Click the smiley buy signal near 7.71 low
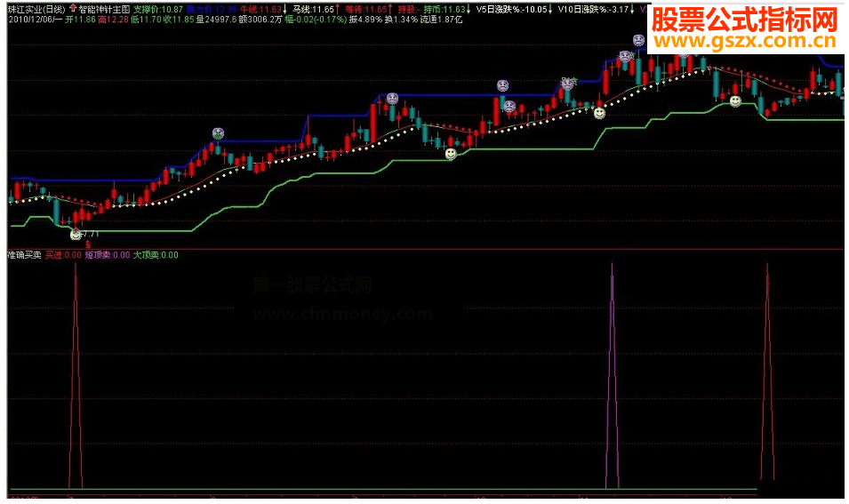 click(x=76, y=235)
